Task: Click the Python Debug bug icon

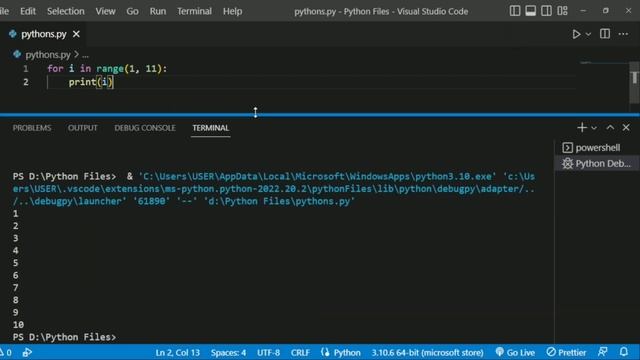Action: (x=567, y=164)
